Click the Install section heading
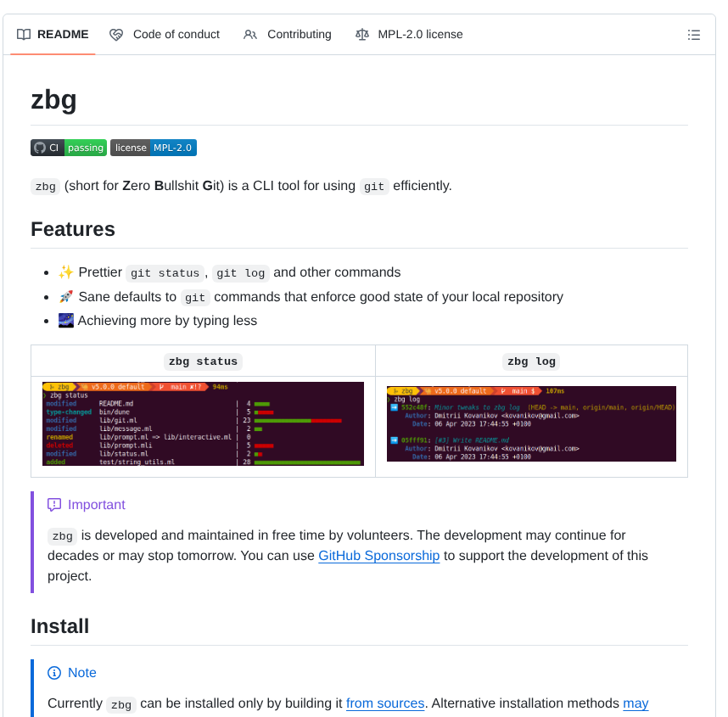The width and height of the screenshot is (728, 717). coord(59,626)
